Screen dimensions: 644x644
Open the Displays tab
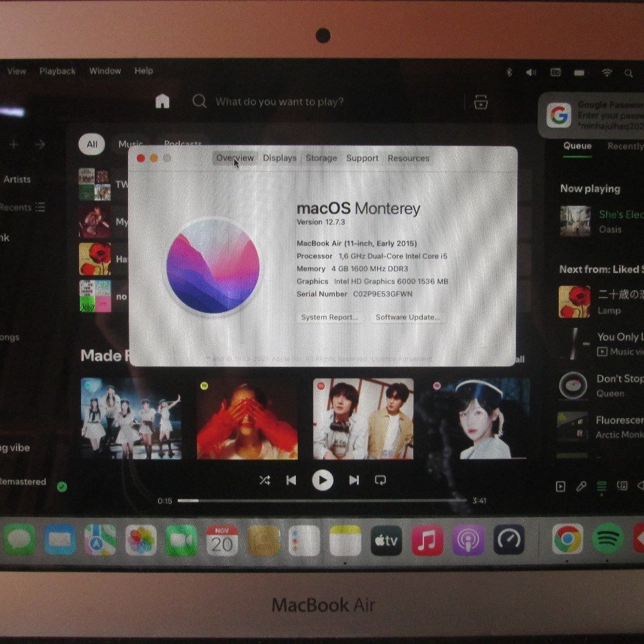pos(280,158)
